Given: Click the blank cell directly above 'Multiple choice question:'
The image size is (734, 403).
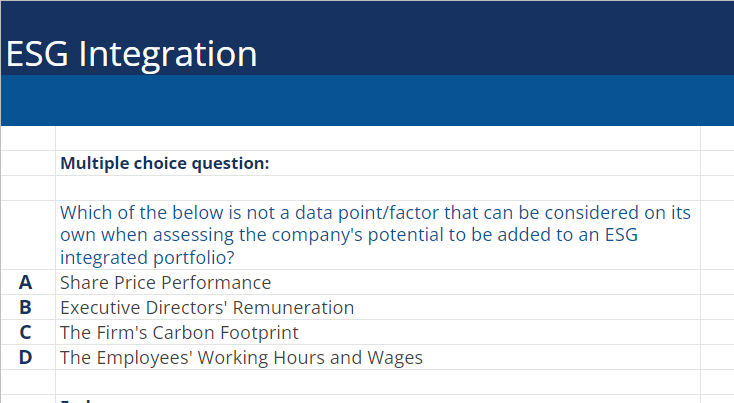Looking at the screenshot, I should 377,138.
